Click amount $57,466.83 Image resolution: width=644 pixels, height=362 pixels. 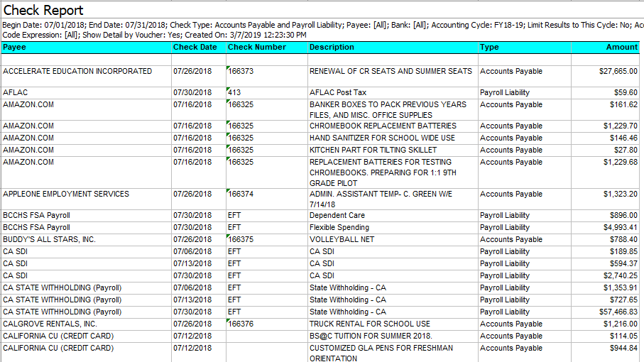coord(618,312)
